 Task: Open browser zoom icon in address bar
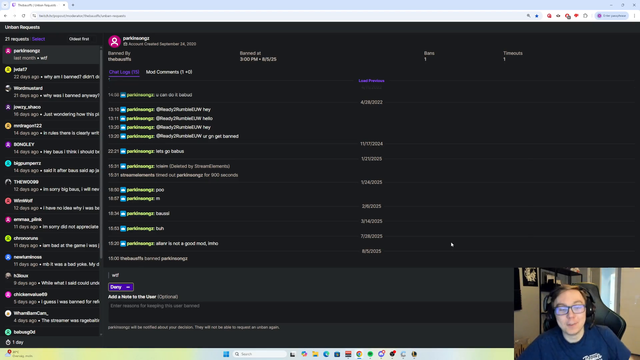[x=529, y=16]
